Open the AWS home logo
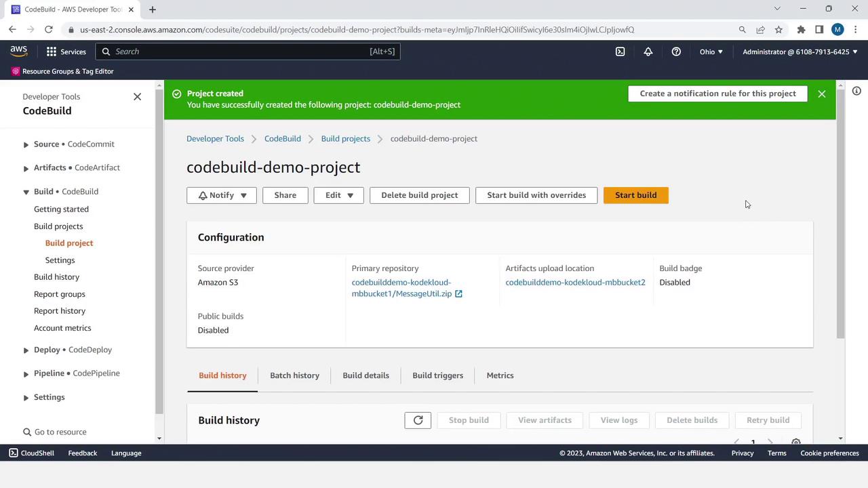The width and height of the screenshot is (868, 488). tap(18, 52)
